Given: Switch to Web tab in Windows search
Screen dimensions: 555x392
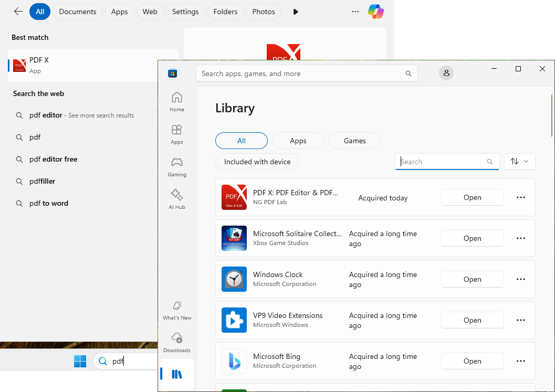Looking at the screenshot, I should click(150, 12).
